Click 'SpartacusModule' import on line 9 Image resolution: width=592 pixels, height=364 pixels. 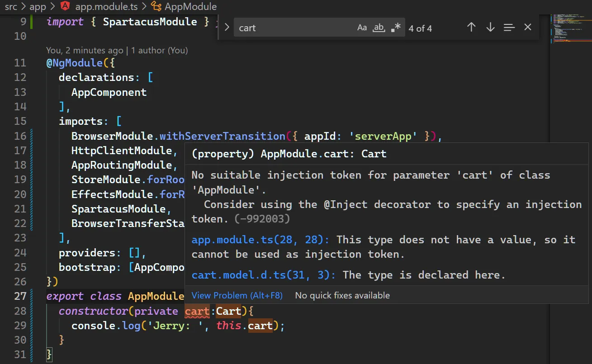pos(150,22)
